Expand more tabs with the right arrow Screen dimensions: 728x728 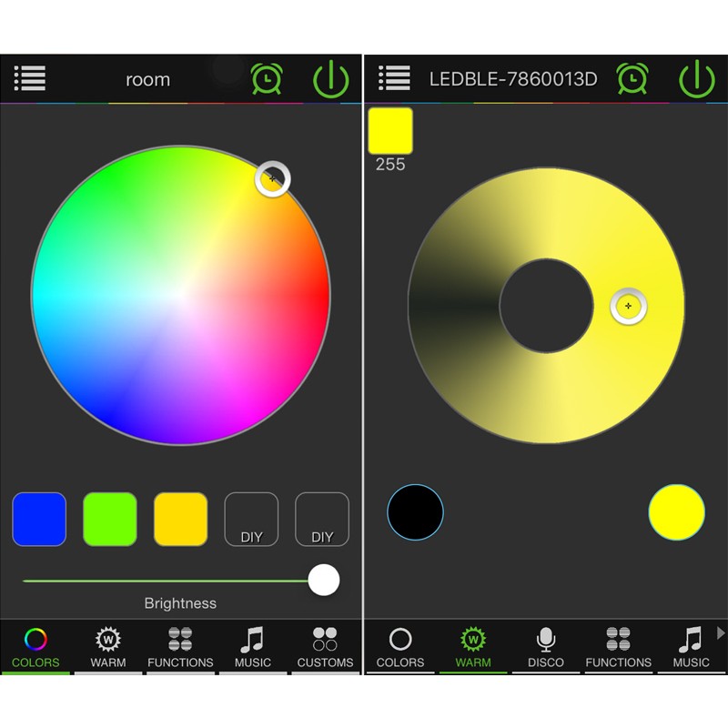click(x=721, y=632)
